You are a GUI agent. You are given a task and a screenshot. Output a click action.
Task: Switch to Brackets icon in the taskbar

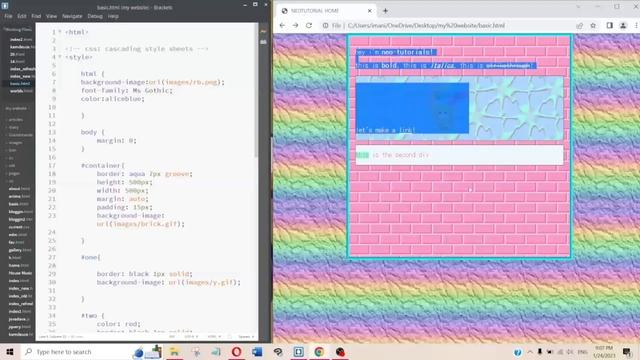tap(299, 352)
